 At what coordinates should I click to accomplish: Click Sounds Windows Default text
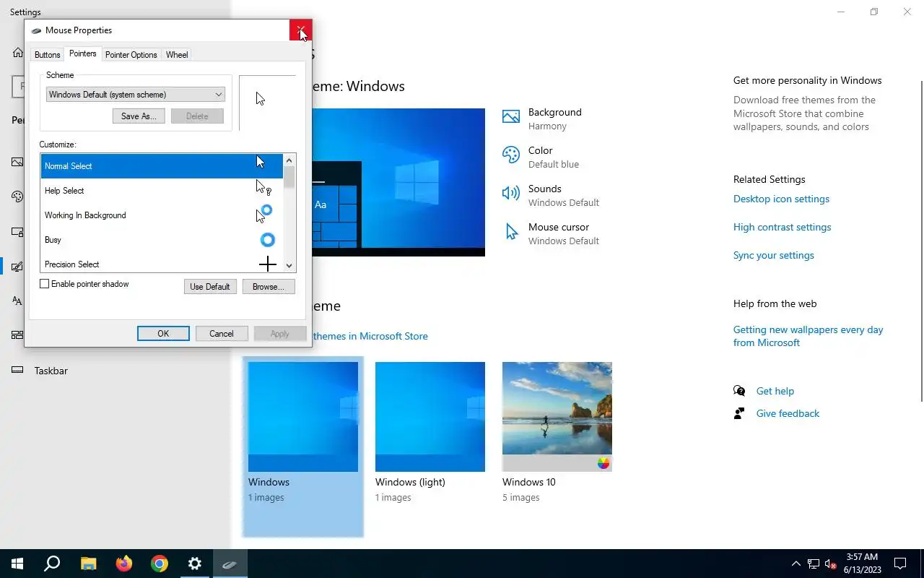pos(564,196)
